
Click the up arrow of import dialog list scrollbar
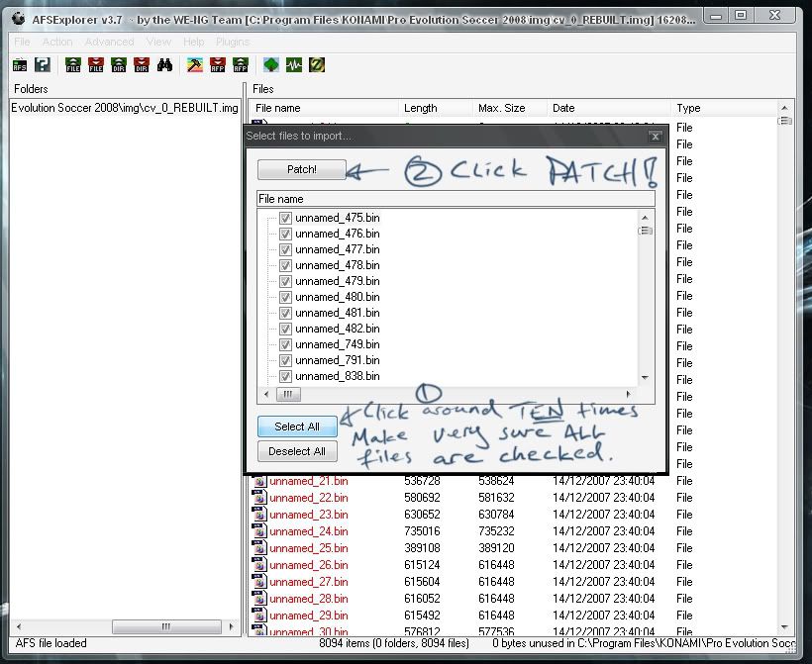pyautogui.click(x=645, y=218)
